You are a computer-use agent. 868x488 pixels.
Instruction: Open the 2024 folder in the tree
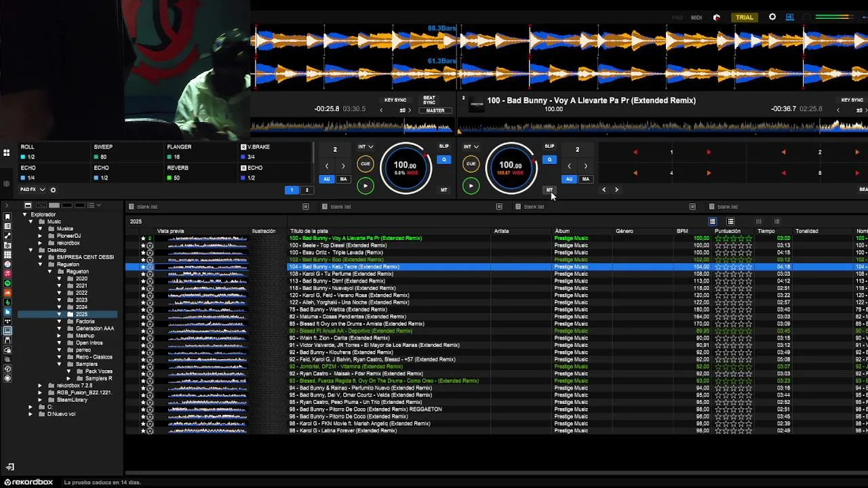click(81, 307)
